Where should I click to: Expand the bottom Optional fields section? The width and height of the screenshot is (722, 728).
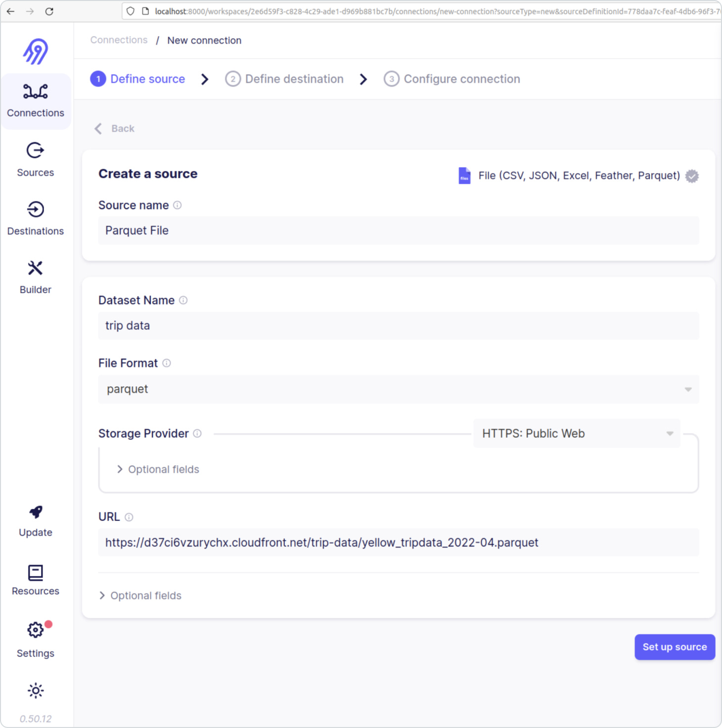coord(140,596)
